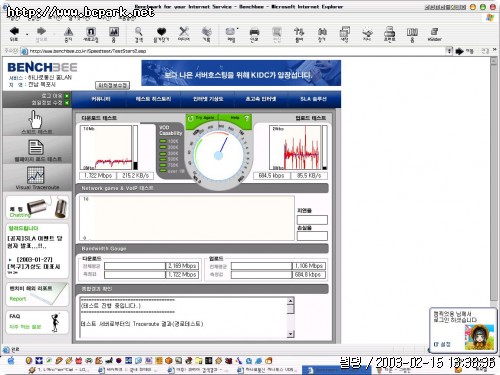This screenshot has width=500, height=375.
Task: Click the 215.2 KB/s download result value
Action: pyautogui.click(x=135, y=175)
